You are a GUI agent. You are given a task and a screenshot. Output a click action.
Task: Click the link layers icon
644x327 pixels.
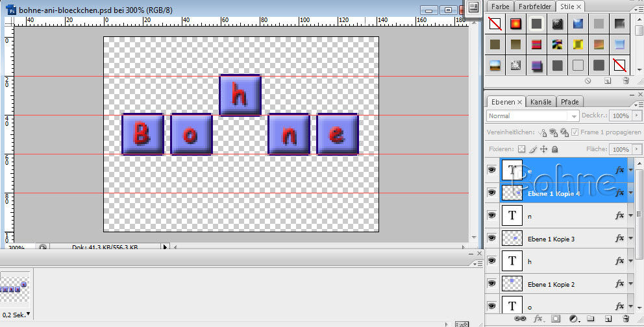(519, 319)
